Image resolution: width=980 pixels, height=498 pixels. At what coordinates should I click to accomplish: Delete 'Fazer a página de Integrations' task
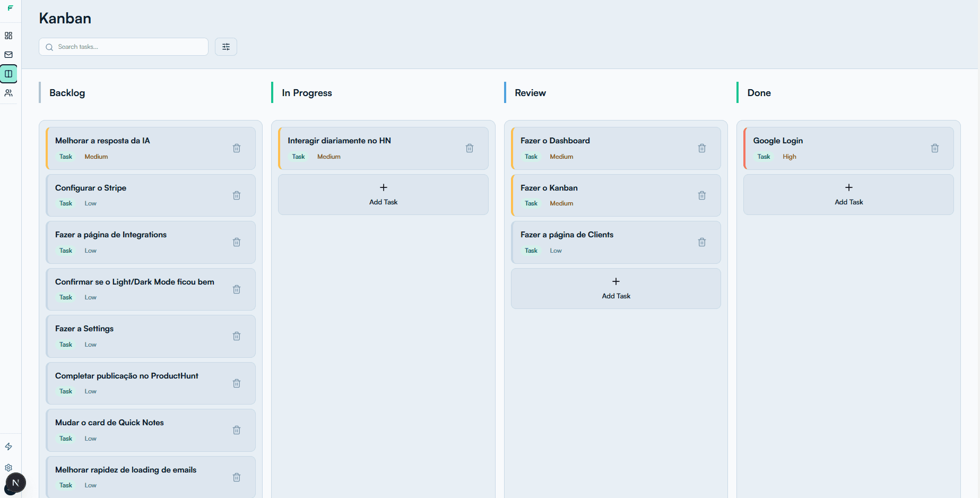click(237, 242)
